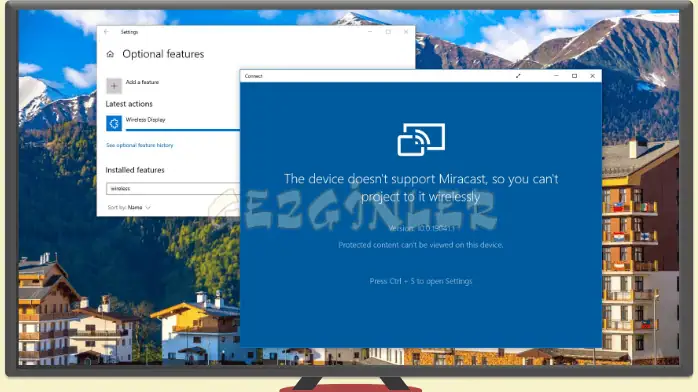Click the plus icon for Add a feature

[114, 86]
